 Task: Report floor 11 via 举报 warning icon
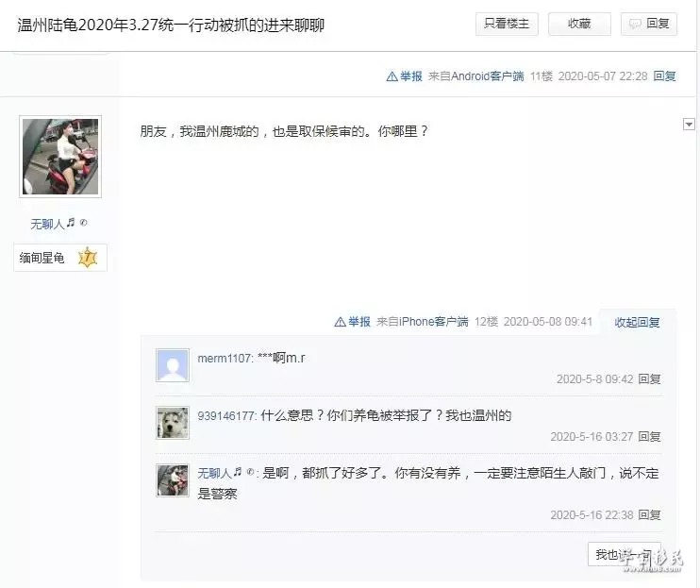coord(404,76)
